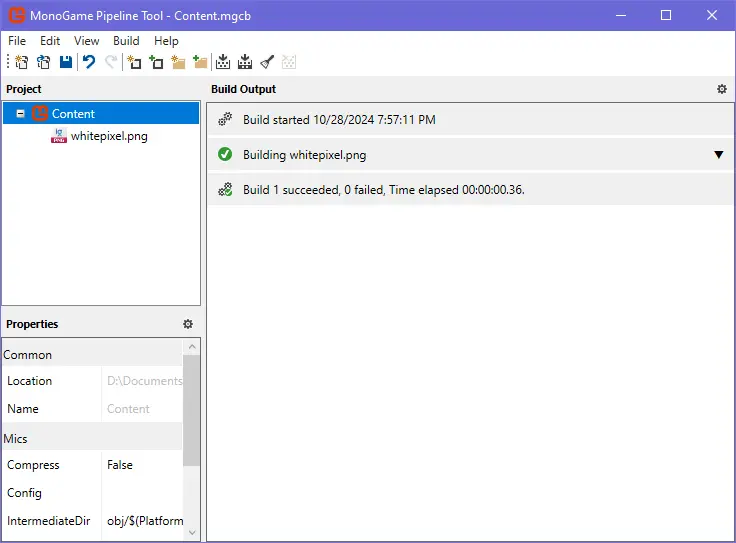Viewport: 736px width, 543px height.
Task: Click the Name property label
Action: tap(23, 409)
